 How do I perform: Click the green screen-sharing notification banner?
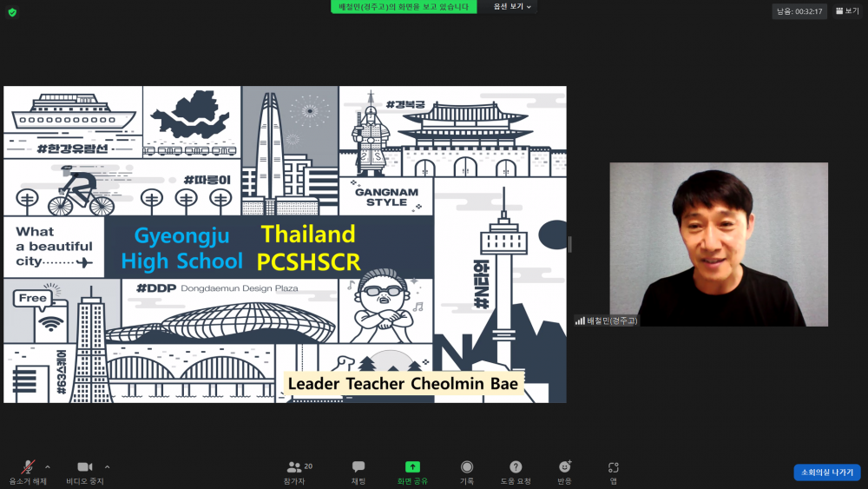pos(404,7)
